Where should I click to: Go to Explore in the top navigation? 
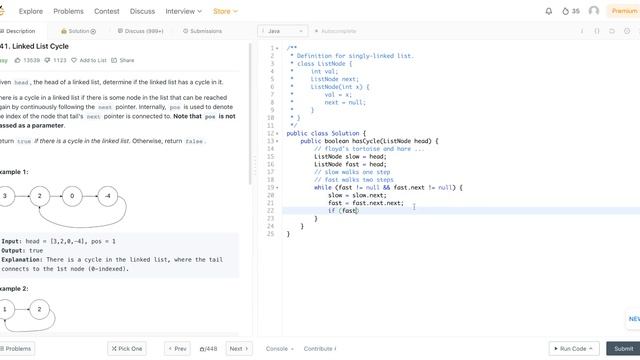(x=31, y=11)
